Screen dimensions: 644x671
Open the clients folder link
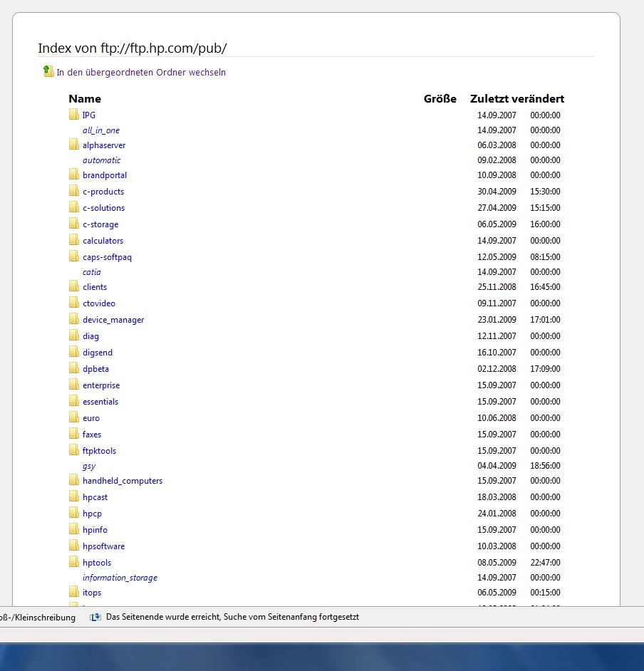click(95, 287)
